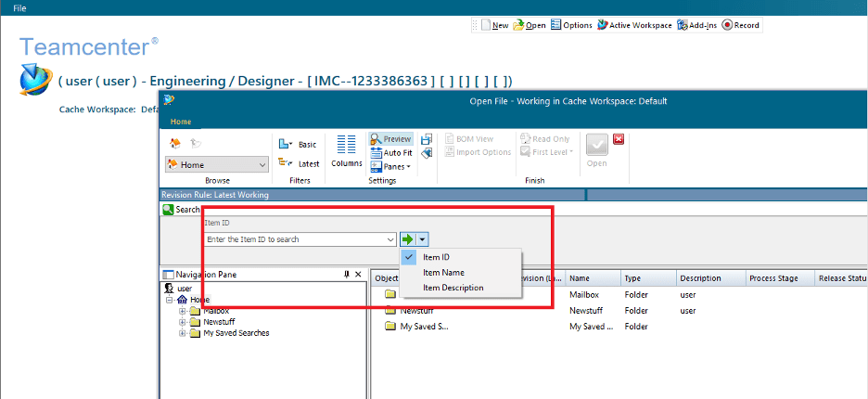This screenshot has height=399, width=868.
Task: Click the Home house icon in Browse group
Action: click(175, 144)
